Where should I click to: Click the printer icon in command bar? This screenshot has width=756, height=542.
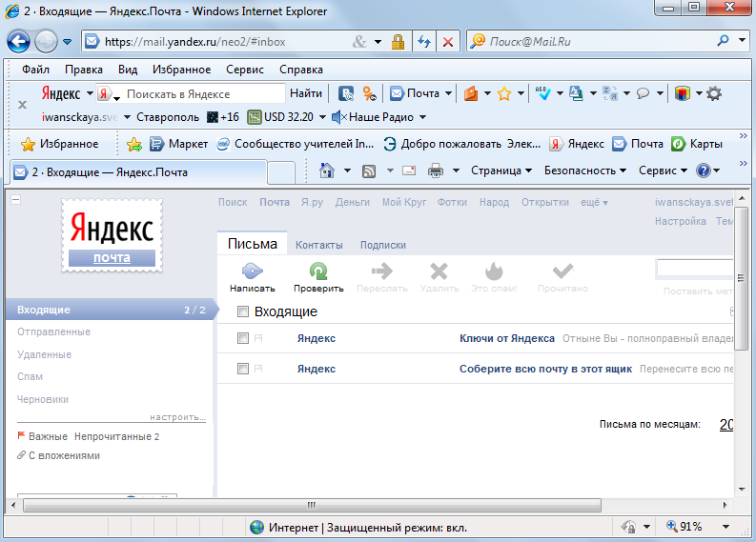coord(436,171)
